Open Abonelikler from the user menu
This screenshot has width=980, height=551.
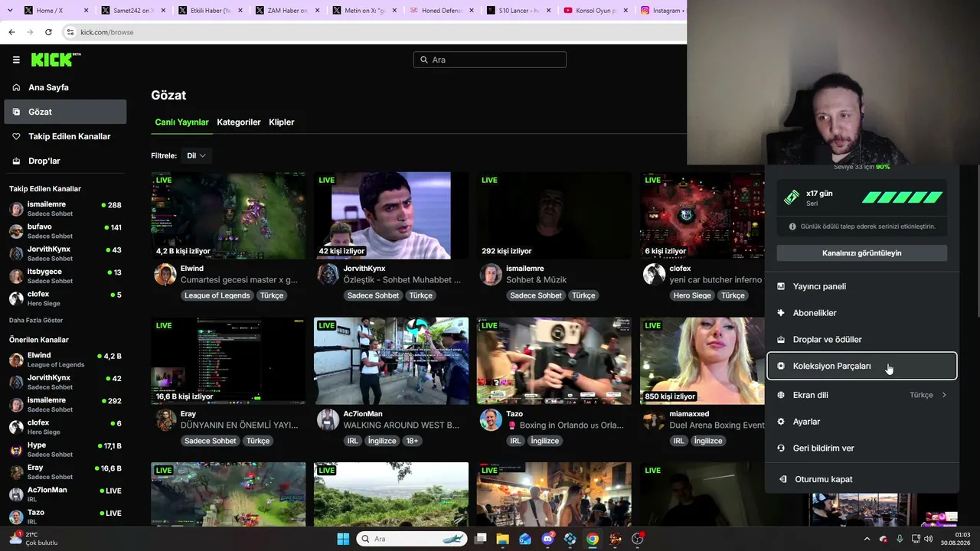(x=862, y=313)
